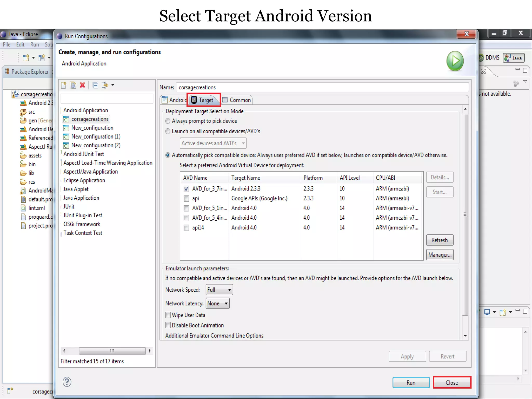Click the Refresh button
532x399 pixels.
click(x=440, y=240)
